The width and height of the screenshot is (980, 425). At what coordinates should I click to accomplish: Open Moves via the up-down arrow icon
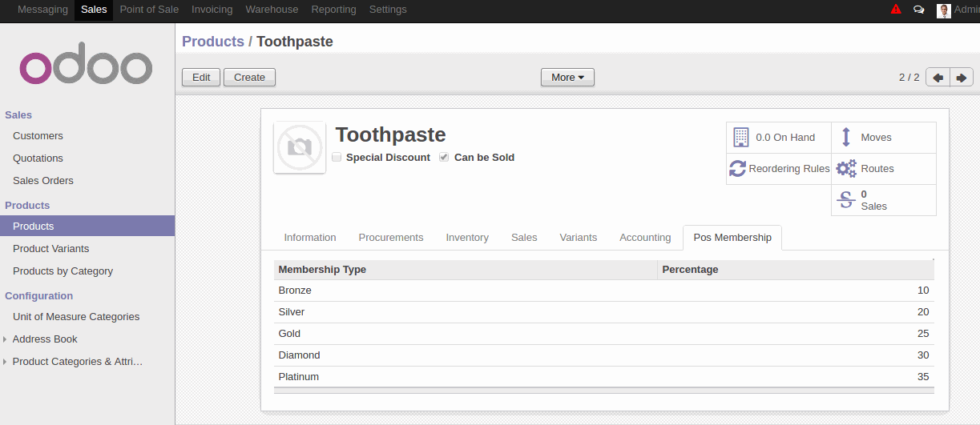[x=845, y=138]
